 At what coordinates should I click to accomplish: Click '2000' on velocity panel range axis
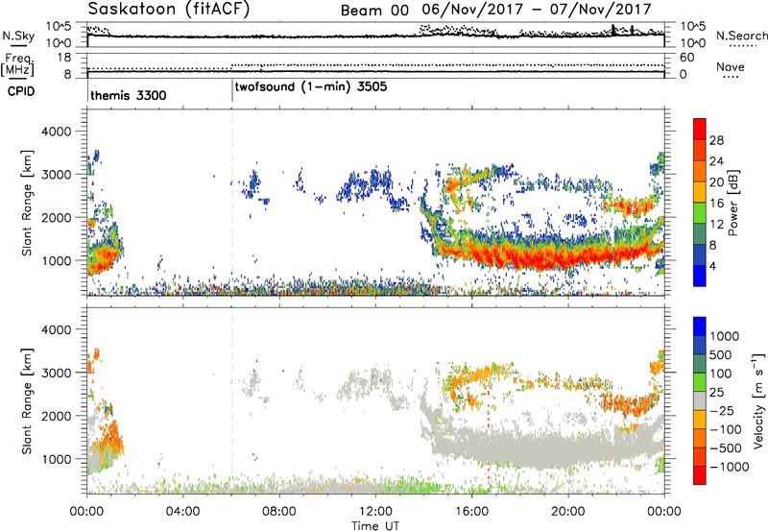click(x=56, y=416)
